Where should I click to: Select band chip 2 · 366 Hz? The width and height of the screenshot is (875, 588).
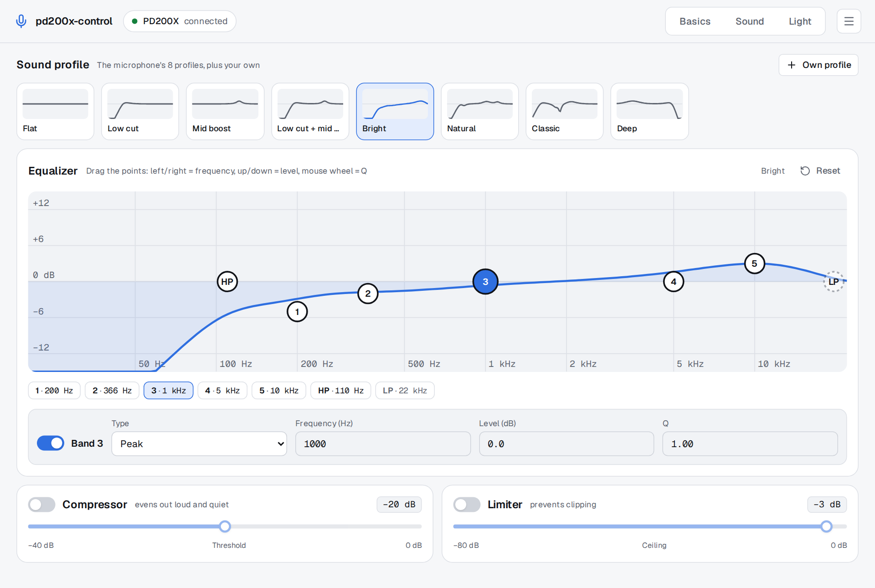click(112, 391)
